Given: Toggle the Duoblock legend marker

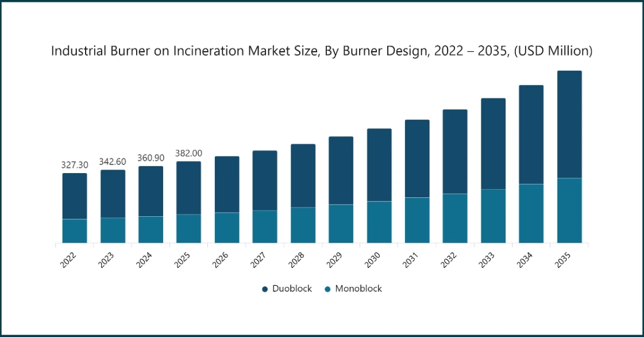Looking at the screenshot, I should pos(265,289).
